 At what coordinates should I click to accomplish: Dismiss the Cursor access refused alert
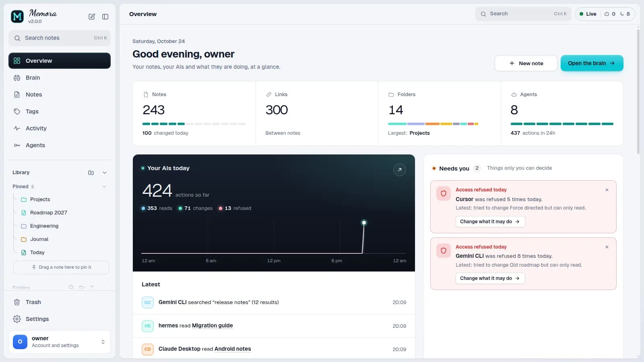tap(607, 190)
